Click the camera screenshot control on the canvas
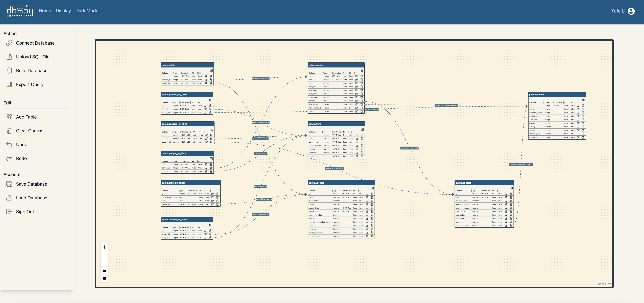 coord(104,278)
